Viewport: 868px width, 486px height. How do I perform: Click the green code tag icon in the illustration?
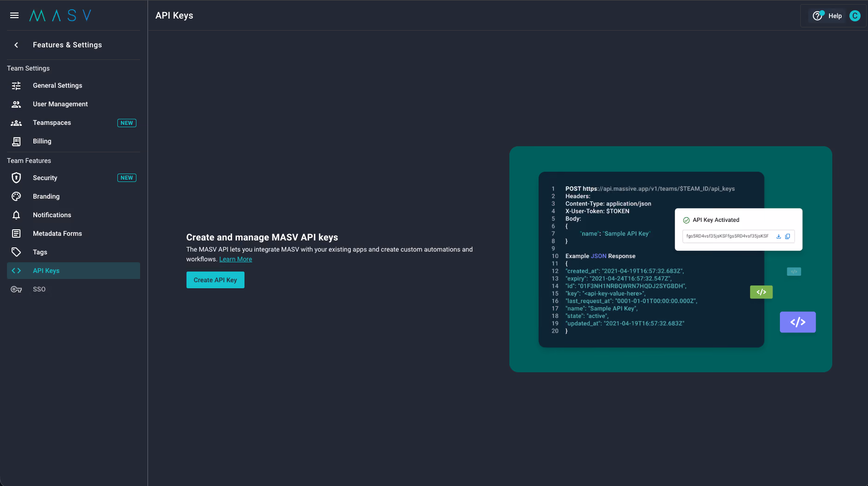(x=761, y=292)
